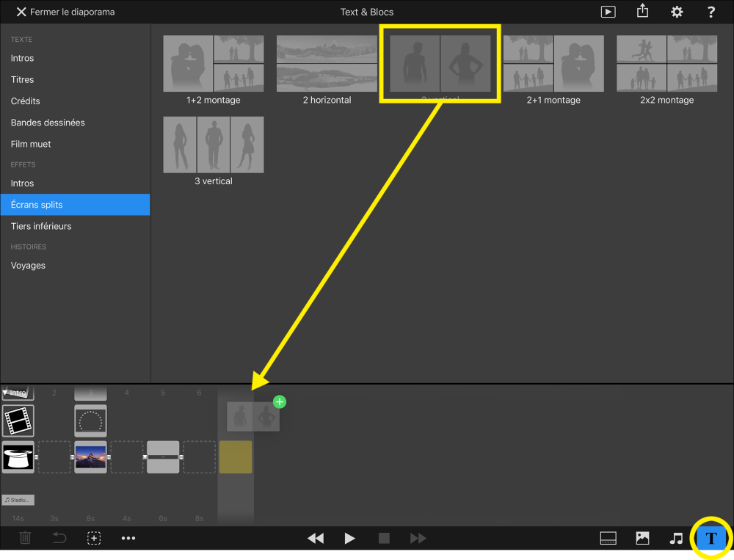
Task: Select Écrans splits category
Action: click(x=75, y=205)
